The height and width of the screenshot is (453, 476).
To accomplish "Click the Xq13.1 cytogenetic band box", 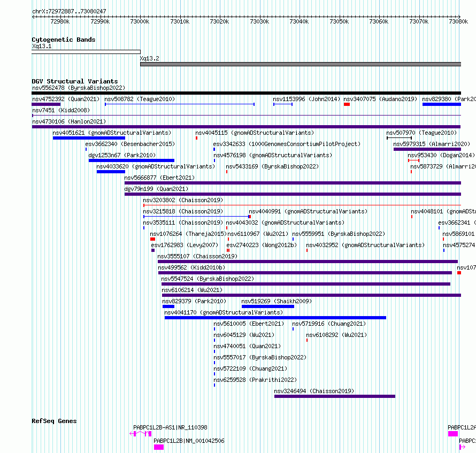I will (x=86, y=52).
